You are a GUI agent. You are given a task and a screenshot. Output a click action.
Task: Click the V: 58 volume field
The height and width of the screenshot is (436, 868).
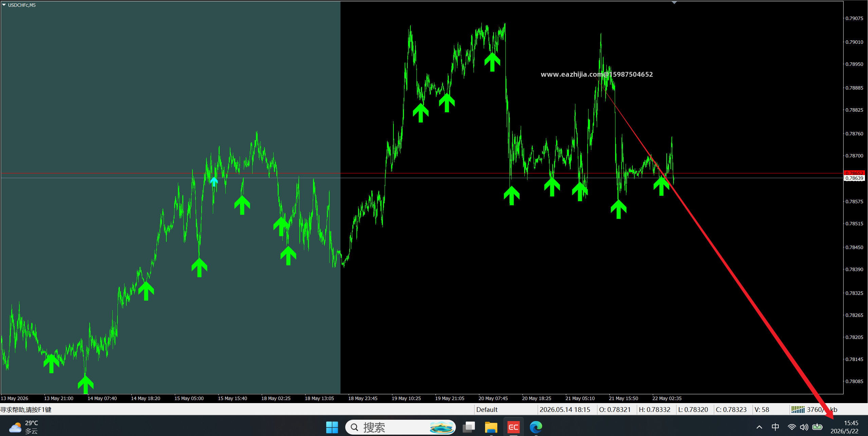pos(762,410)
